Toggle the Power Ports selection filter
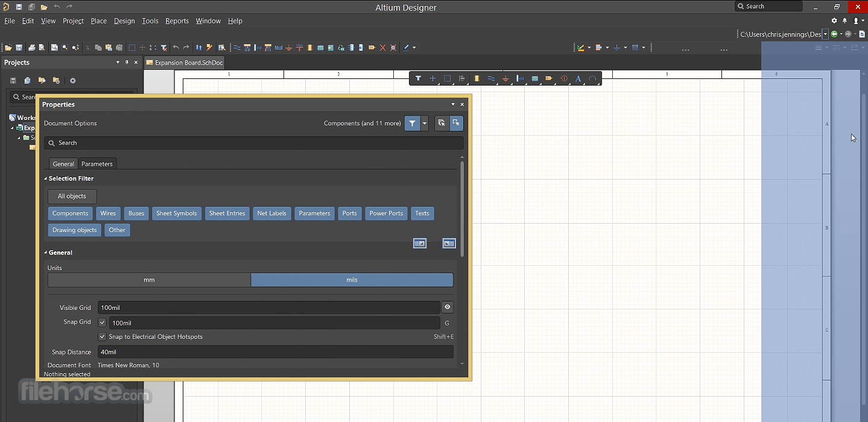Viewport: 868px width, 422px height. coord(386,213)
